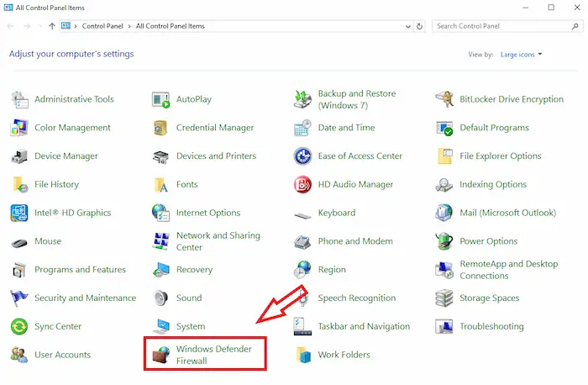Launch the Device Manager icon

19,156
